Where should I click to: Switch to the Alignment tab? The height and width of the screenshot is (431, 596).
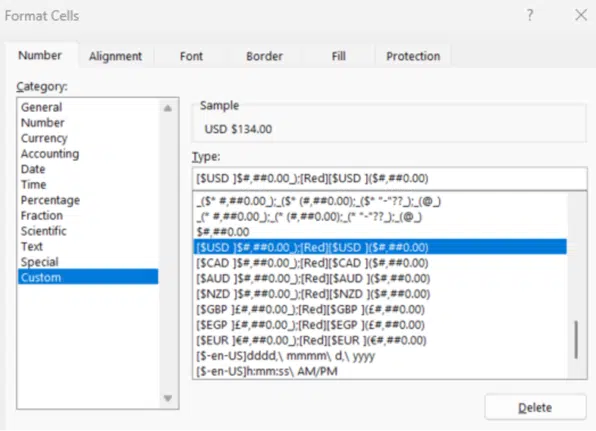[x=116, y=56]
